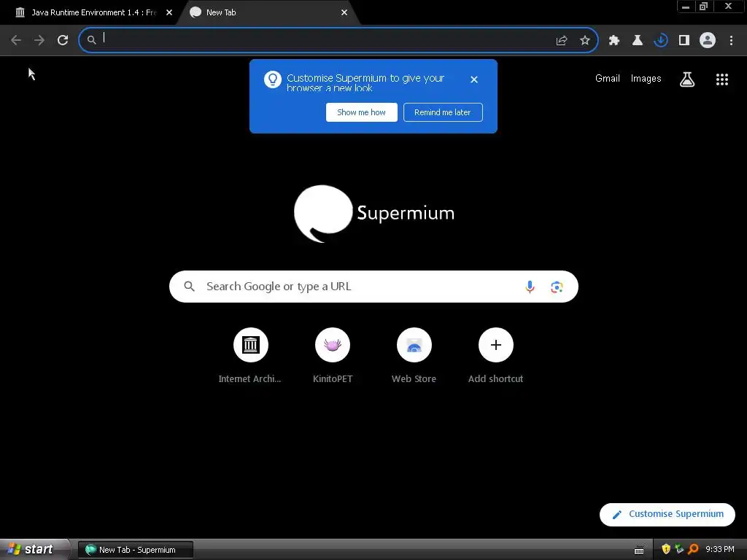Screen dimensions: 747x560
Task: Open the Gmail link
Action: 608,79
